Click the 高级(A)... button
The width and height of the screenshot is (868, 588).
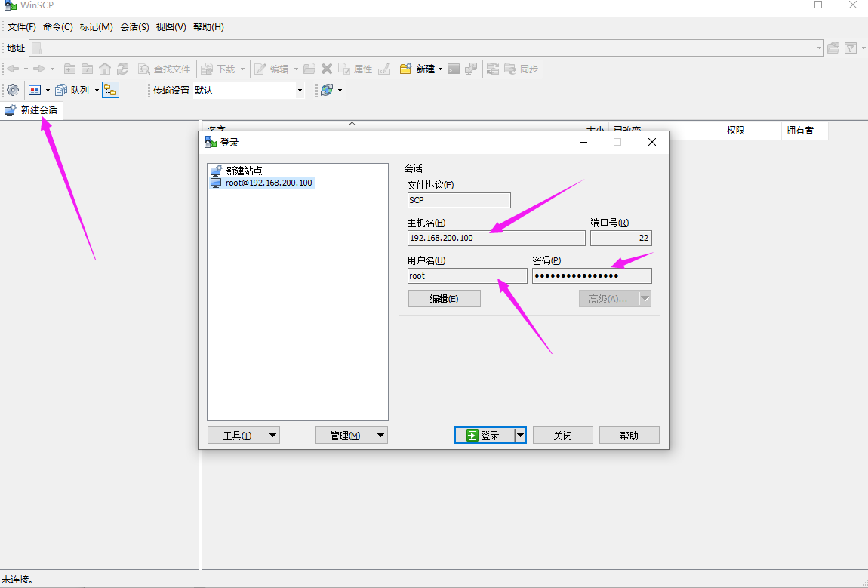click(608, 299)
